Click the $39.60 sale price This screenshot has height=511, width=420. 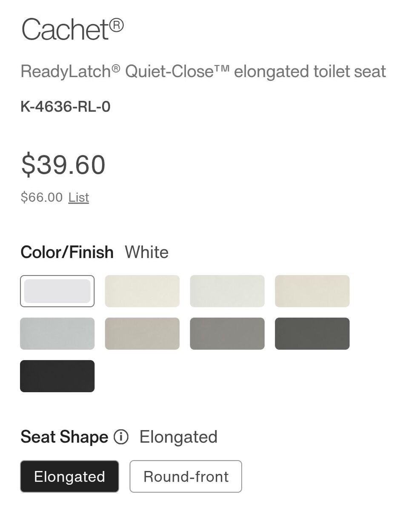click(63, 165)
